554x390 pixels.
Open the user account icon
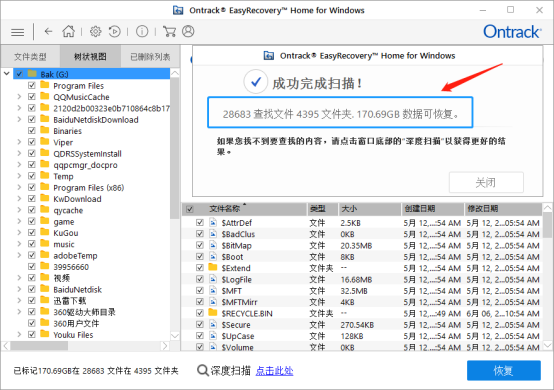click(x=188, y=31)
